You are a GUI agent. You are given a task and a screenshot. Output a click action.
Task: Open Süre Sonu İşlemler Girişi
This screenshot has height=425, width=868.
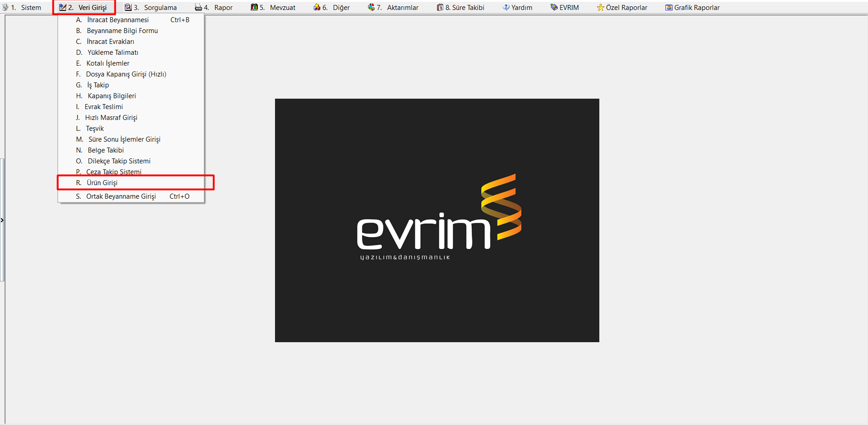coord(131,139)
